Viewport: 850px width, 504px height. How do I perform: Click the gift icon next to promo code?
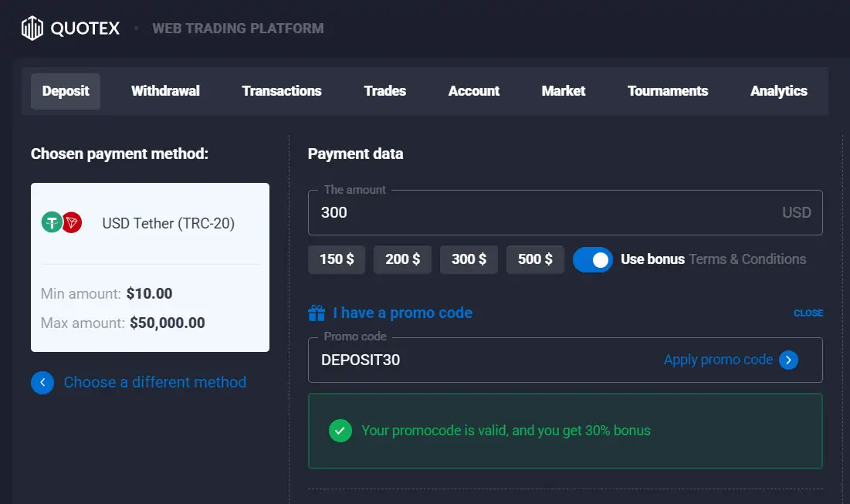[317, 313]
